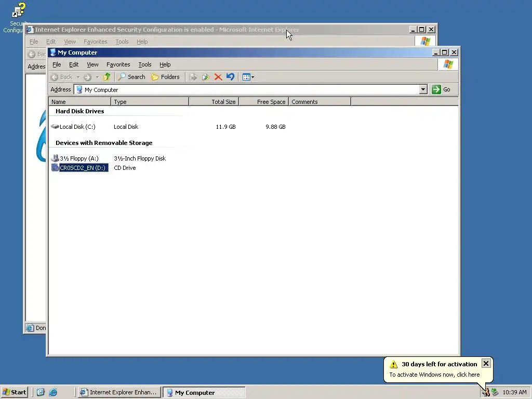Screen dimensions: 532x399
Task: Click the Hard Disk Drives group heading
Action: (x=79, y=111)
